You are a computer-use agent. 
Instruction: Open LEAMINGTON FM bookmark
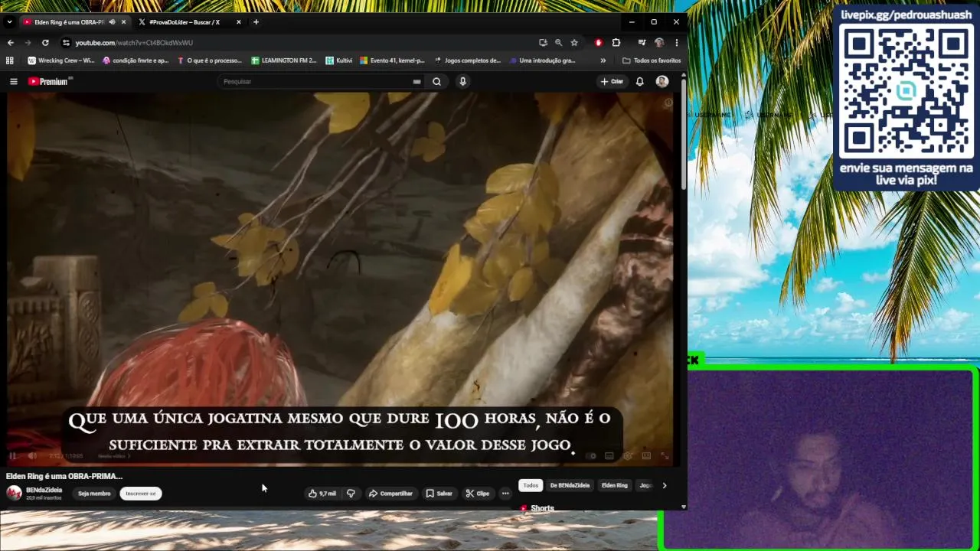tap(283, 60)
